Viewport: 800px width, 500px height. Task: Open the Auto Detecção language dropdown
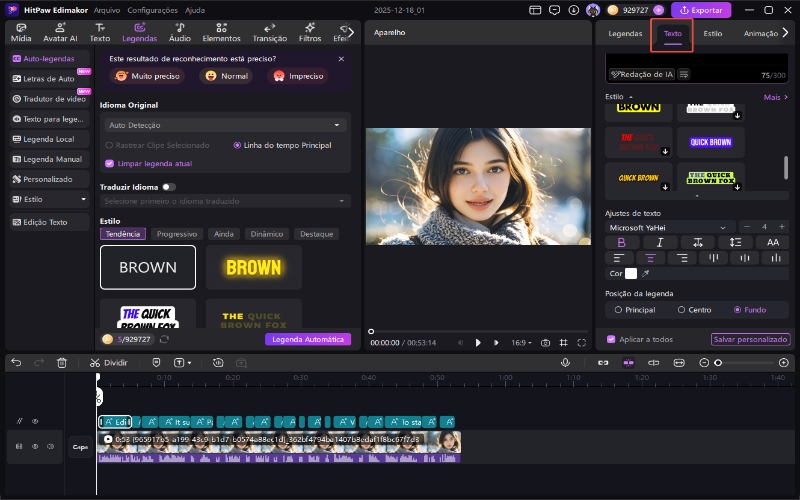pos(225,125)
